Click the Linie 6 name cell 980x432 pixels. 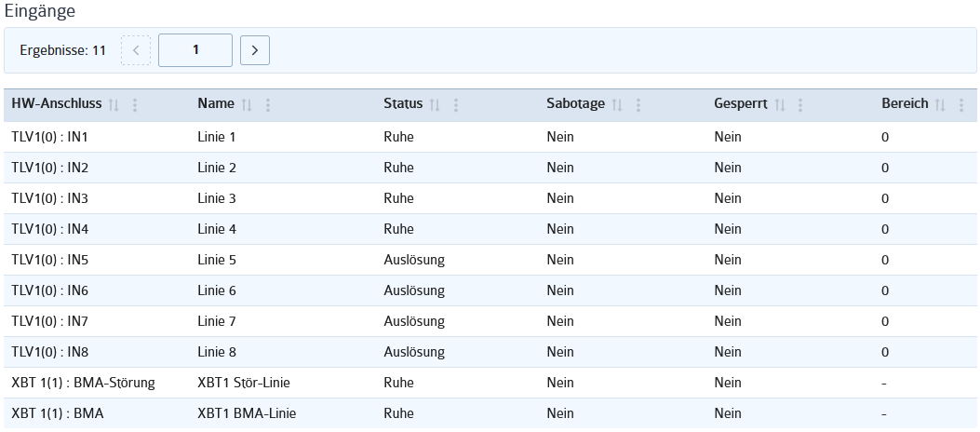pyautogui.click(x=216, y=290)
